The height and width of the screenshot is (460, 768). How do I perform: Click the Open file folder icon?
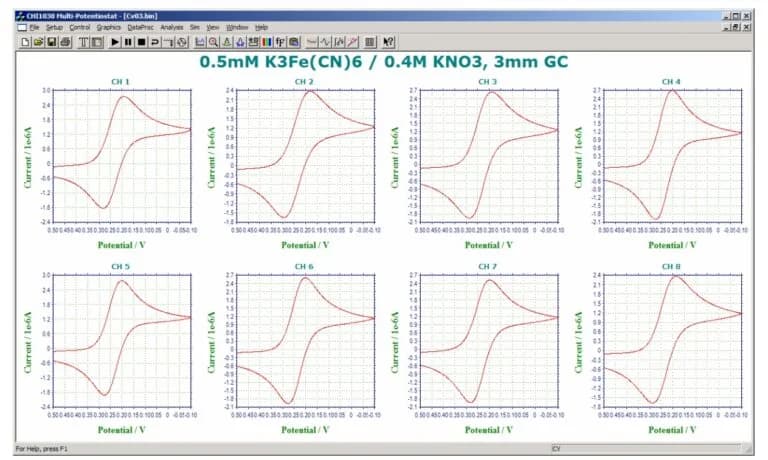tap(36, 41)
